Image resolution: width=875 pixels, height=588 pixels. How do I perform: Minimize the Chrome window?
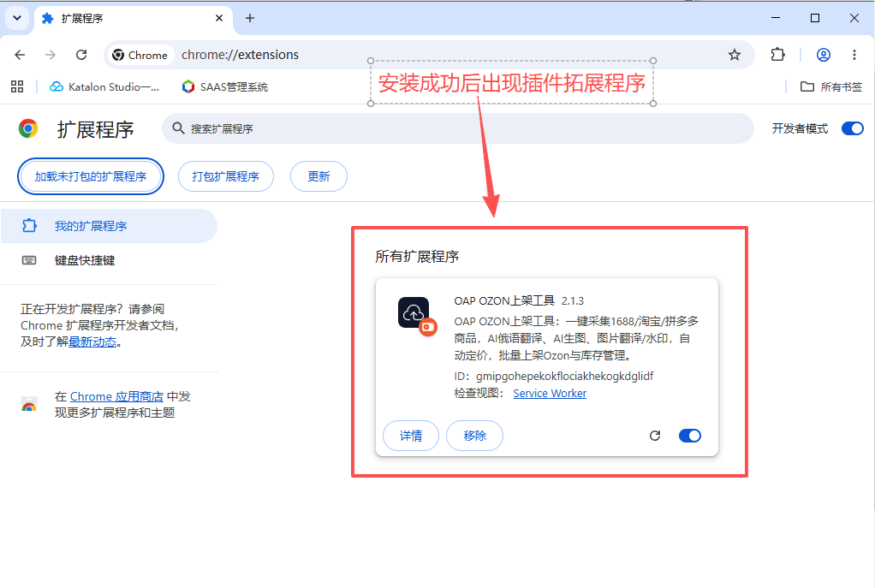coord(776,18)
